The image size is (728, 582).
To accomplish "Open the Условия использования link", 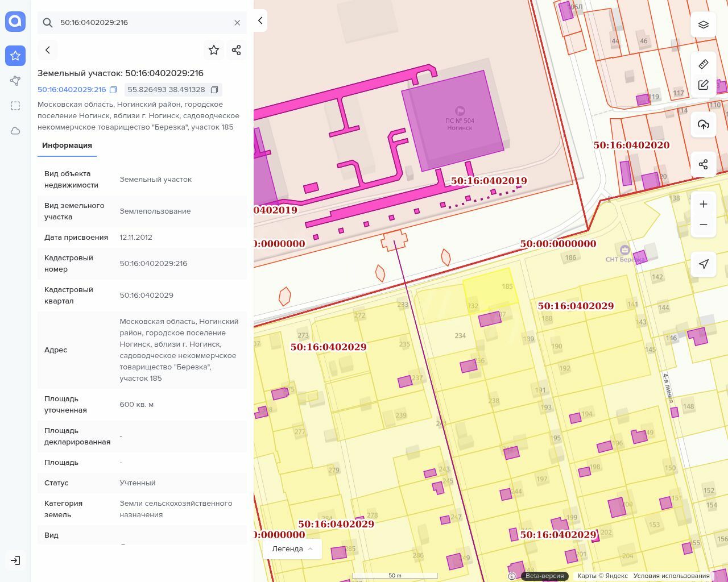I will pyautogui.click(x=671, y=576).
